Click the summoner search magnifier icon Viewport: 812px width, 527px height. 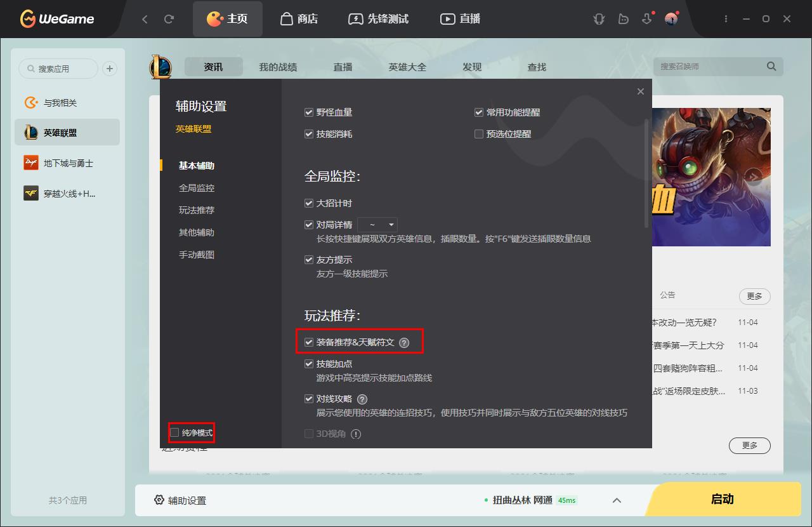pyautogui.click(x=771, y=66)
